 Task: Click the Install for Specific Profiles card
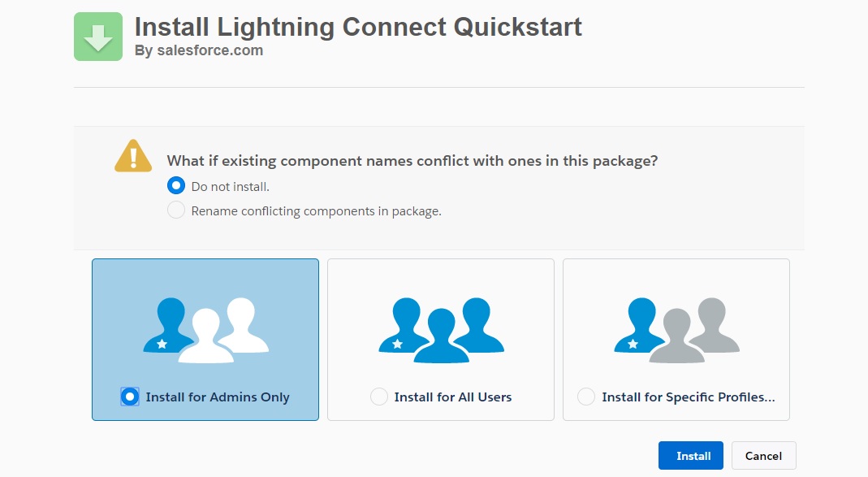pyautogui.click(x=676, y=340)
